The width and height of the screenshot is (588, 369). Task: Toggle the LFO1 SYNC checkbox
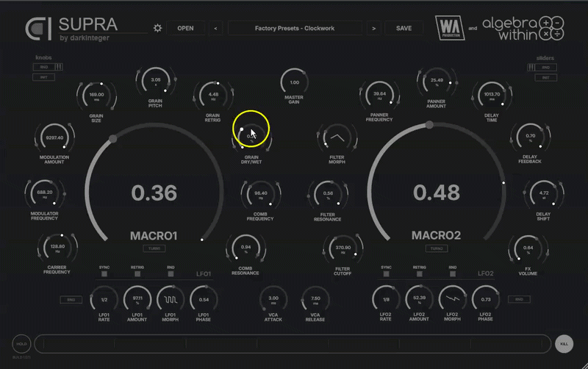click(104, 274)
